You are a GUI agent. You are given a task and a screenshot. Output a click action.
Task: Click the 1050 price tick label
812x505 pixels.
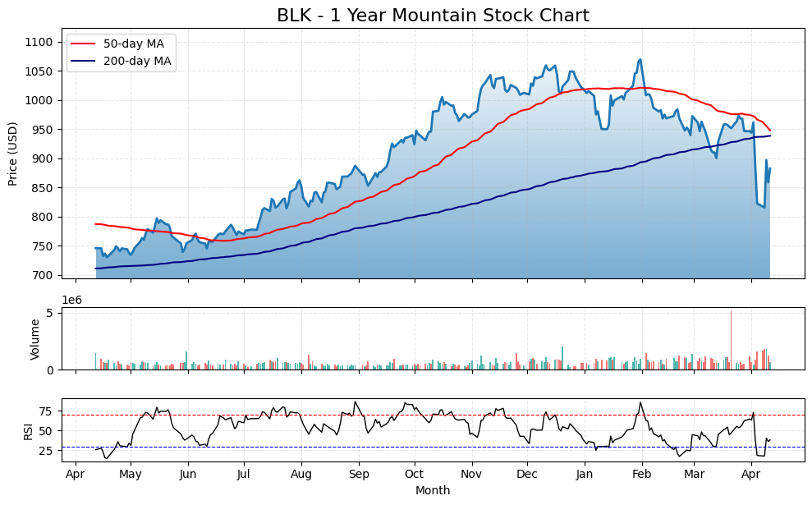pyautogui.click(x=39, y=71)
